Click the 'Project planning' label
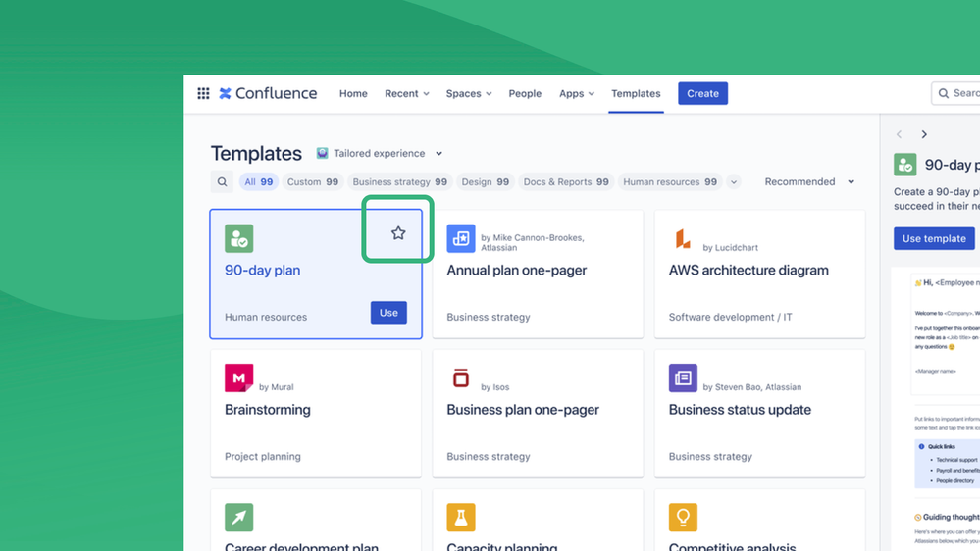The height and width of the screenshot is (551, 980). [263, 456]
